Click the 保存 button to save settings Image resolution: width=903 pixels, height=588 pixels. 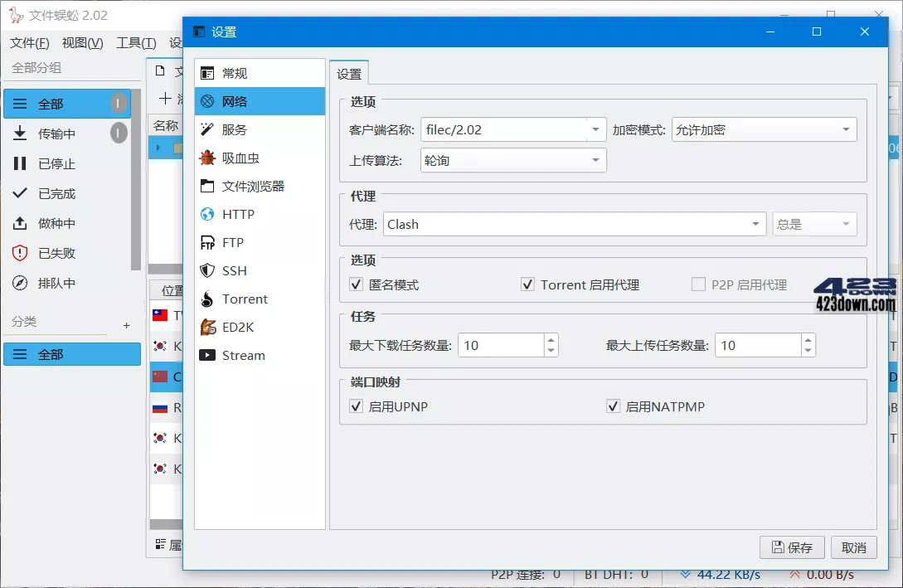click(x=791, y=547)
